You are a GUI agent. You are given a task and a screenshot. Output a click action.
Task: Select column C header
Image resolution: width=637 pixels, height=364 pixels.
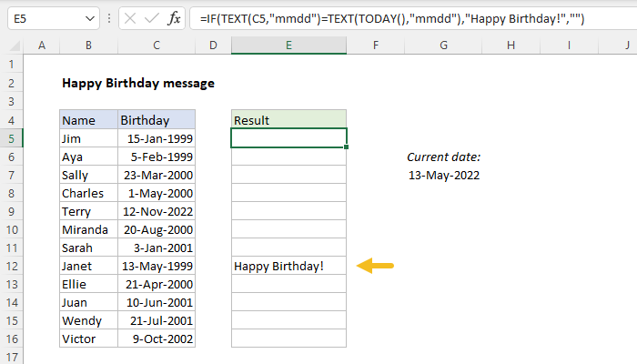point(157,45)
